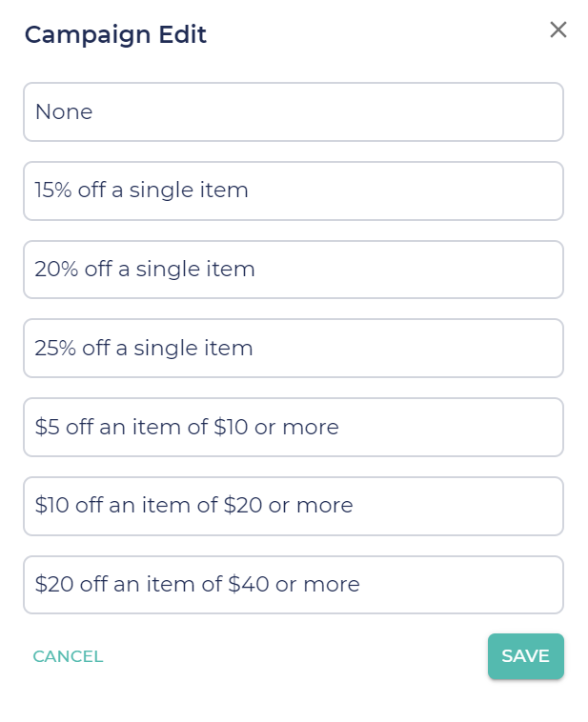Select $10 off an item of $20 or more

pyautogui.click(x=294, y=506)
